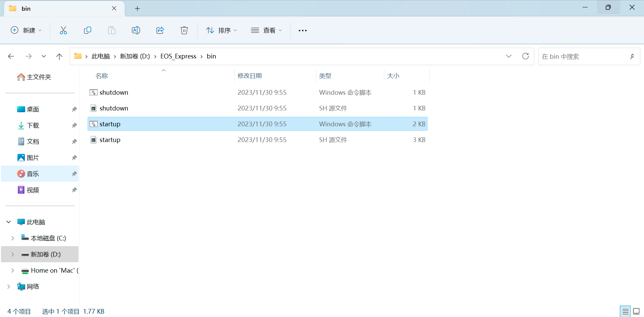Navigate to 此电脑 via breadcrumb
The width and height of the screenshot is (644, 317).
(101, 56)
